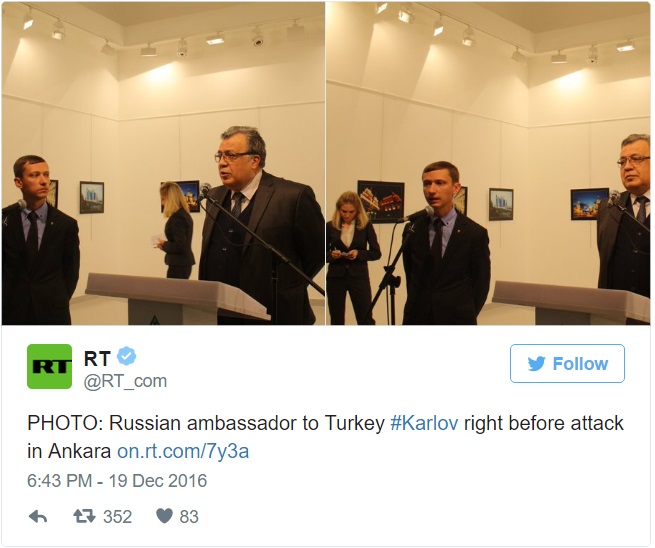The image size is (655, 548).
Task: Click the 19 Dec 2016 date
Action: (x=158, y=481)
